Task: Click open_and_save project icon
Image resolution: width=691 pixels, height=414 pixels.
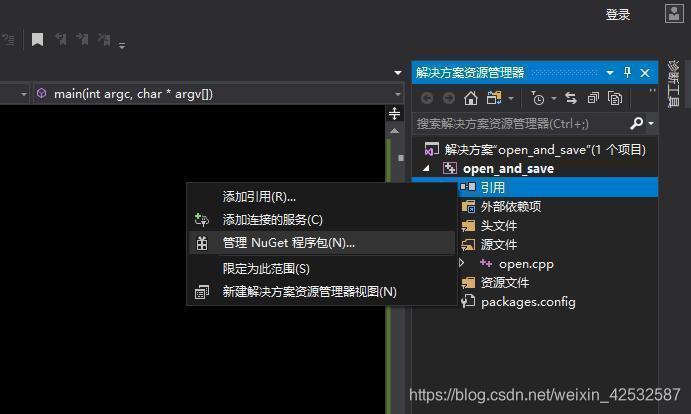Action: 450,168
